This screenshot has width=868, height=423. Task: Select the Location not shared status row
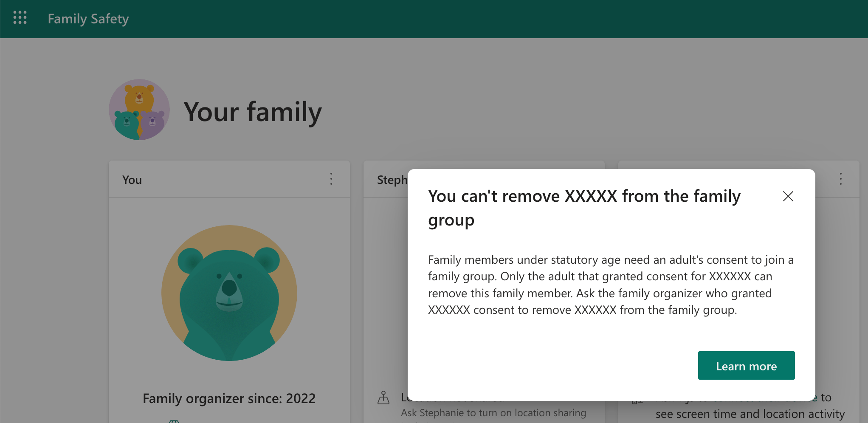pyautogui.click(x=451, y=398)
